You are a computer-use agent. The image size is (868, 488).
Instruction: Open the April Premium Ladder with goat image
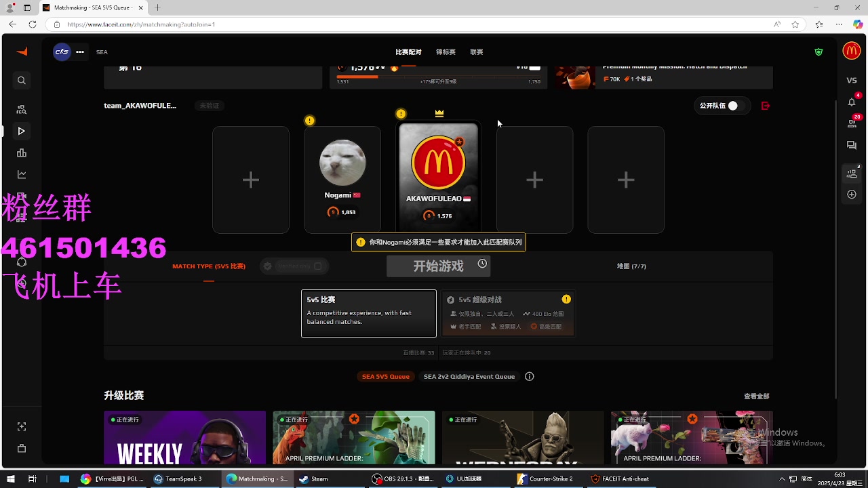pos(692,437)
